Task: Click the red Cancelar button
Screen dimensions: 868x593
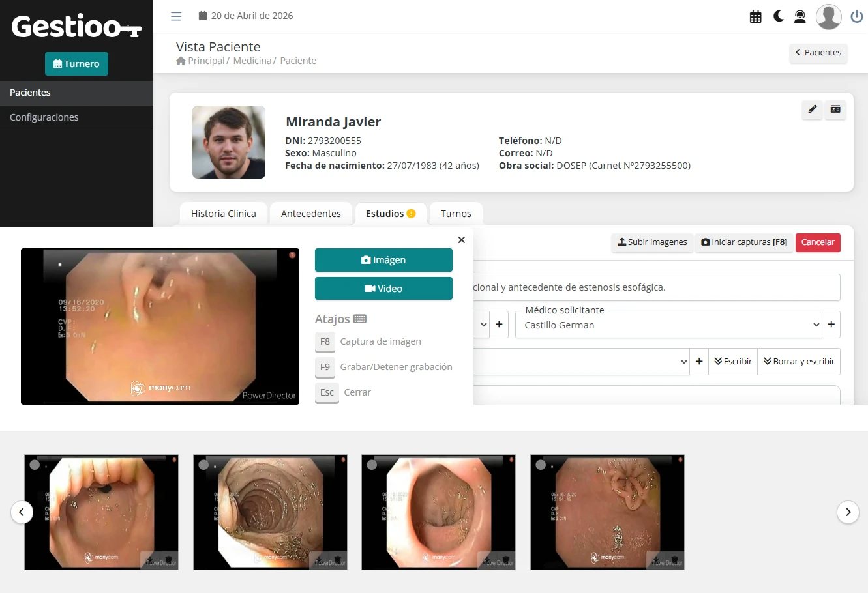Action: pyautogui.click(x=818, y=242)
